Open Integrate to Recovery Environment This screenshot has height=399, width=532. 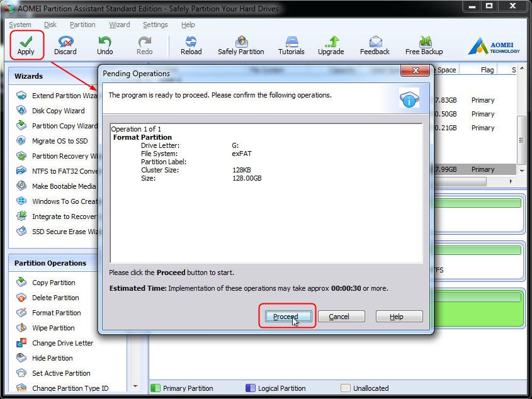(x=57, y=216)
